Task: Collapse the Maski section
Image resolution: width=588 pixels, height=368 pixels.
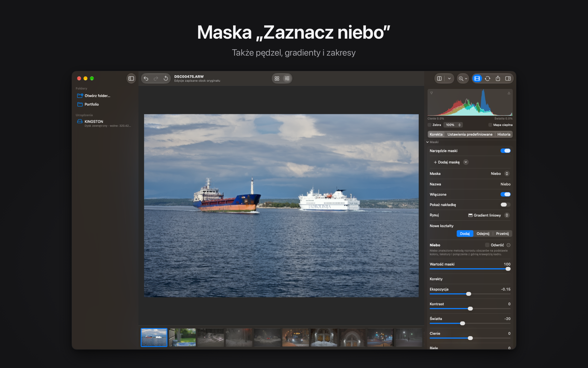Action: (x=428, y=142)
